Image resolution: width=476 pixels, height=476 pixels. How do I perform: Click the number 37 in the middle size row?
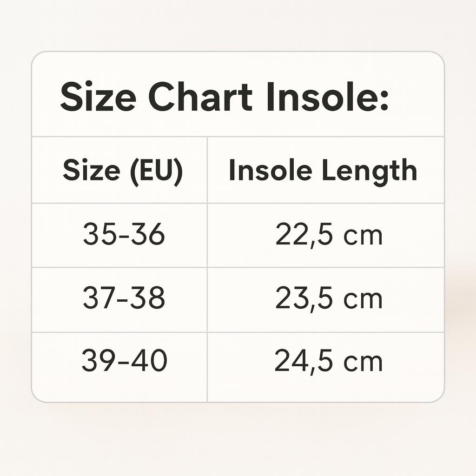[98, 299]
